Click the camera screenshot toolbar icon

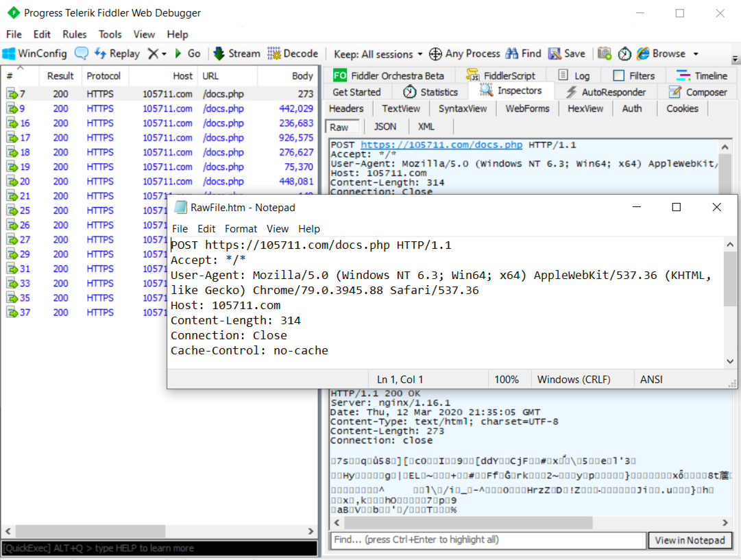[x=605, y=53]
